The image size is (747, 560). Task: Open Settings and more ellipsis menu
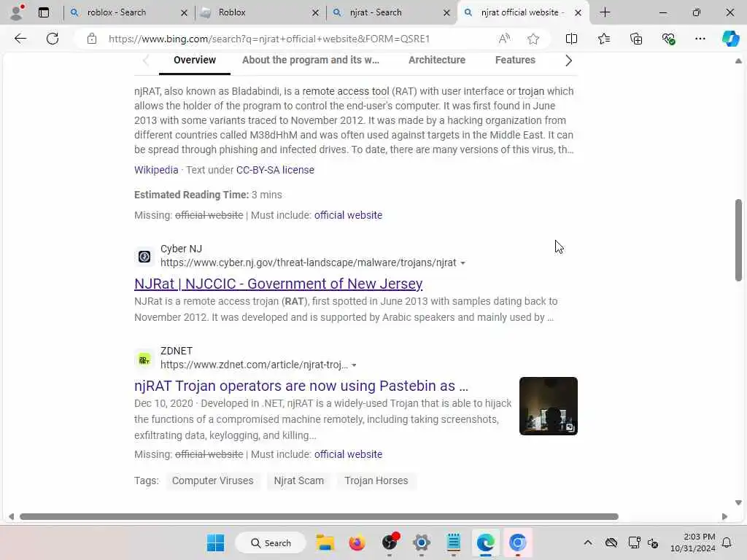(x=700, y=39)
